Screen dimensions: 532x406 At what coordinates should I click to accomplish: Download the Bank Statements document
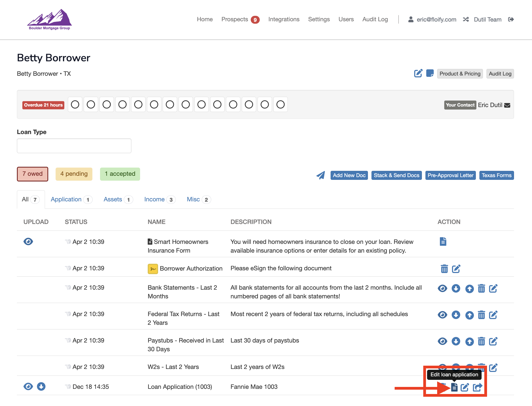click(x=456, y=288)
